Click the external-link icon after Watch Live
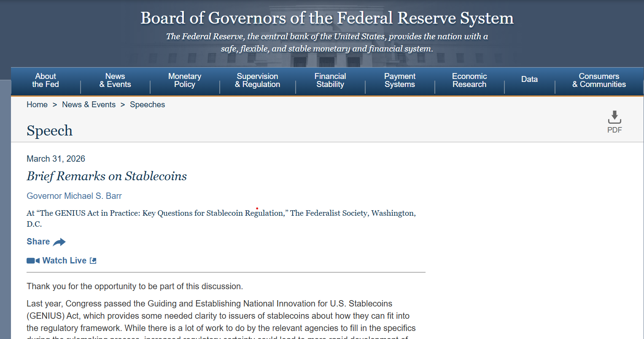The width and height of the screenshot is (644, 339). tap(93, 260)
